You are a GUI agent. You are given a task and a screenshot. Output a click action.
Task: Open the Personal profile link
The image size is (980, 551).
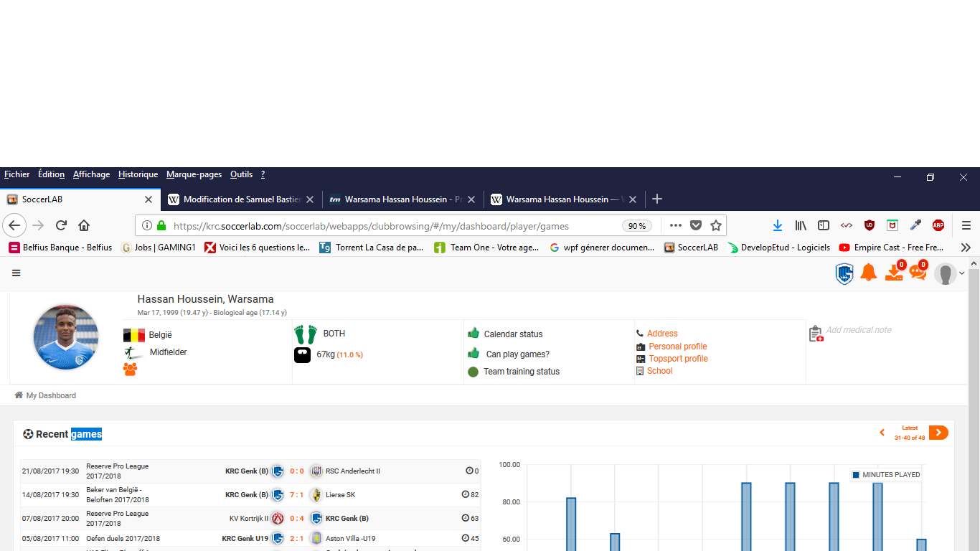coord(678,347)
